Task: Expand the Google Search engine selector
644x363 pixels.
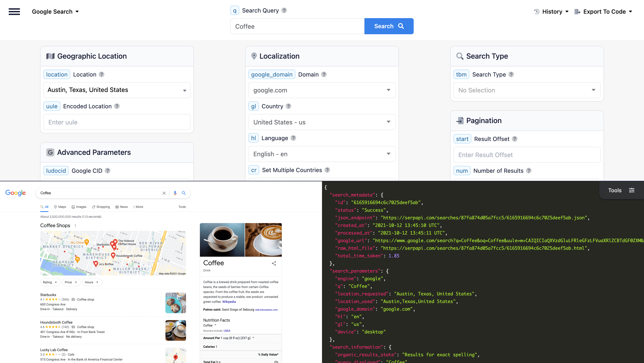Action: tap(78, 11)
